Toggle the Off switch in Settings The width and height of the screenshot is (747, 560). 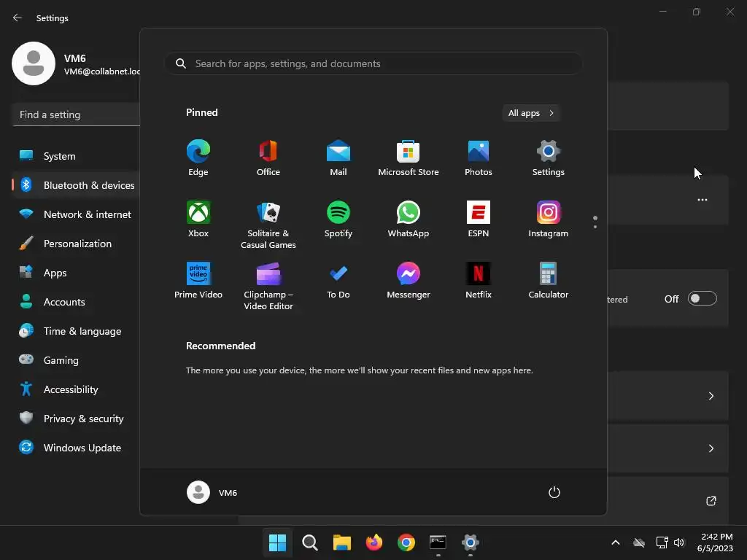point(703,298)
